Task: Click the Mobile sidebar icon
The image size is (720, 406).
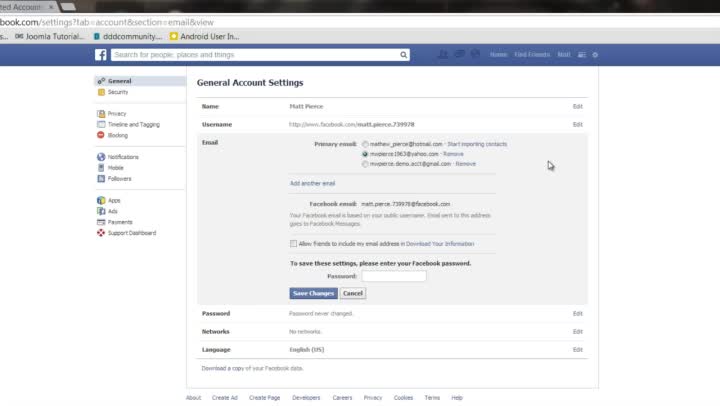Action: [101, 168]
